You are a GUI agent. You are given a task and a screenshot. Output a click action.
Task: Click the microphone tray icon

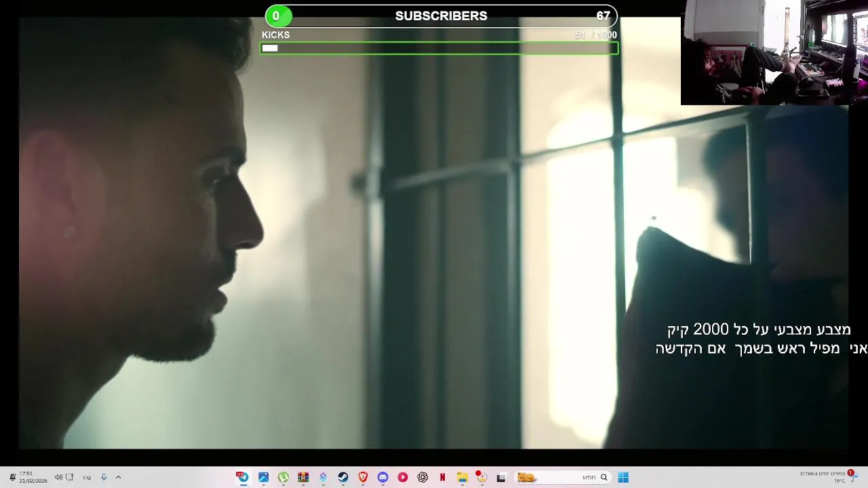click(104, 477)
